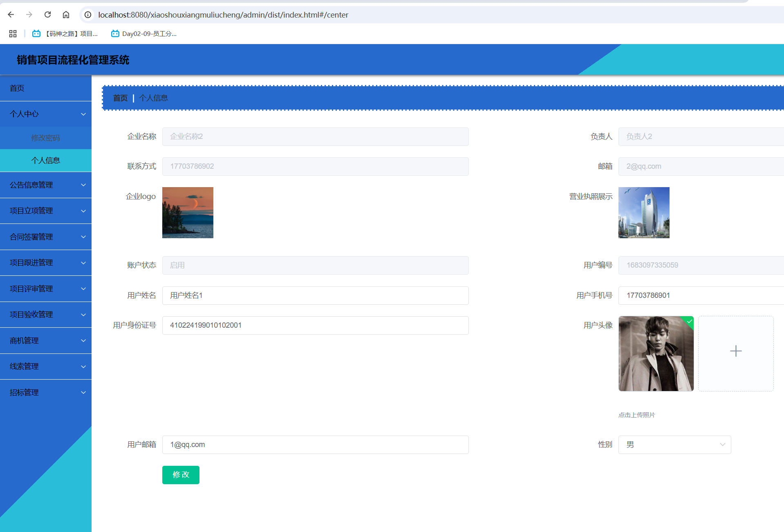784x532 pixels.
Task: Click the 邮箱 field showing 2@qq.com
Action: (701, 166)
